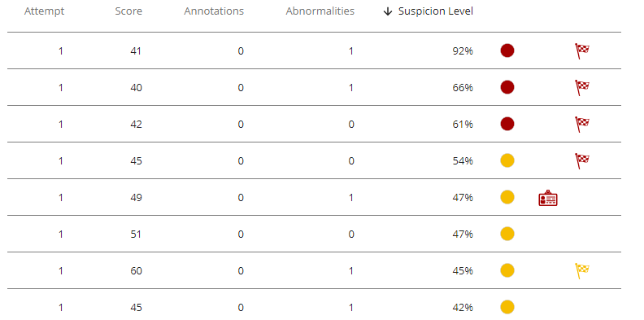The image size is (644, 320).
Task: Click the red flag in the 66% row
Action: (x=581, y=88)
